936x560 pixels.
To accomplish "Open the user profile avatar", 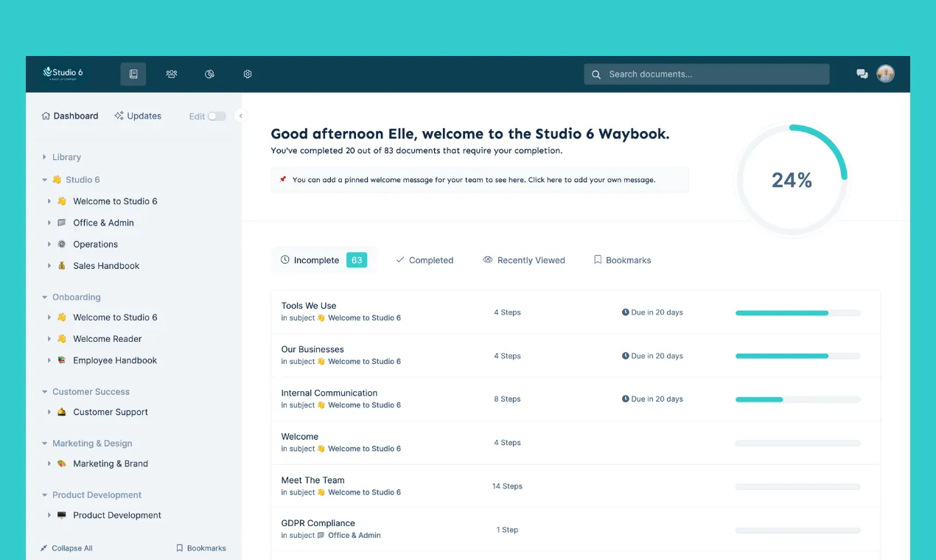I will (x=885, y=74).
